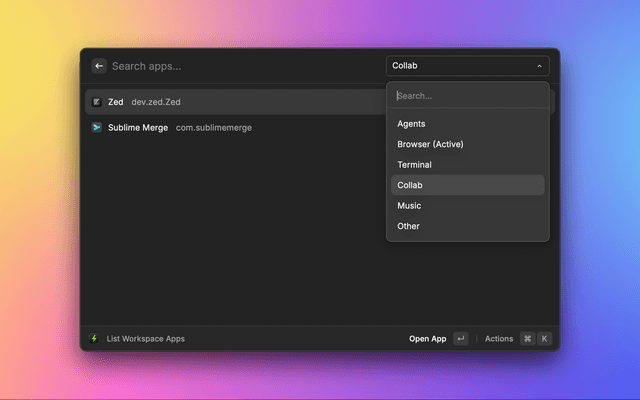Click the green lightning extension icon
The image size is (640, 400).
click(x=94, y=338)
